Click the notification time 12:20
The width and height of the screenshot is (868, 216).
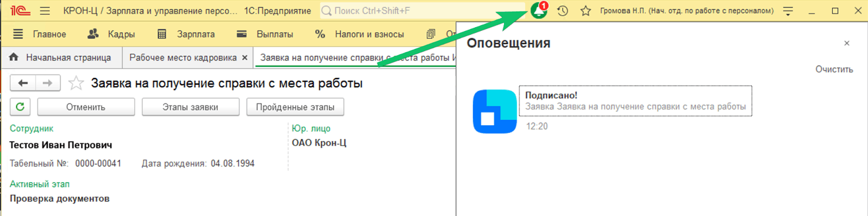click(x=537, y=126)
